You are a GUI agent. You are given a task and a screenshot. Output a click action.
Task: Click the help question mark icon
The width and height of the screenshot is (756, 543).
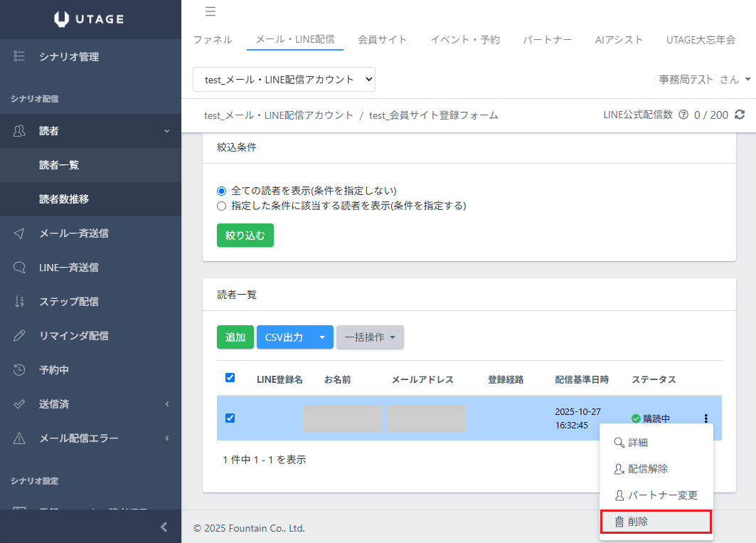pyautogui.click(x=683, y=115)
